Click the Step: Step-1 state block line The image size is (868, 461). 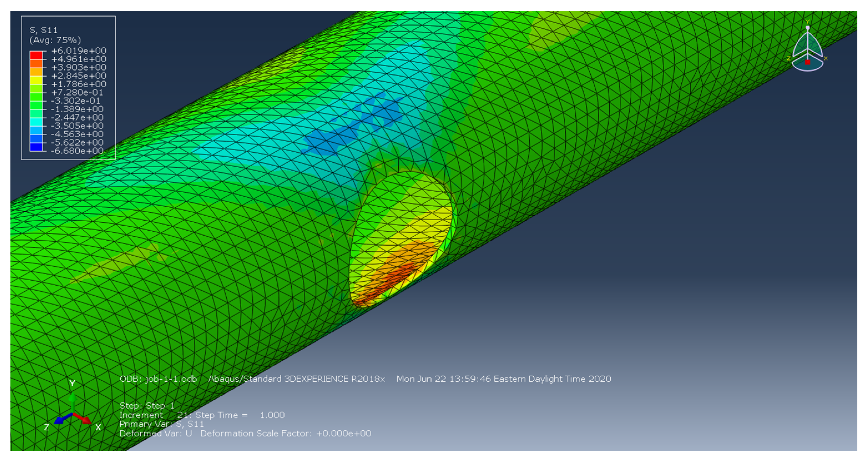(147, 405)
